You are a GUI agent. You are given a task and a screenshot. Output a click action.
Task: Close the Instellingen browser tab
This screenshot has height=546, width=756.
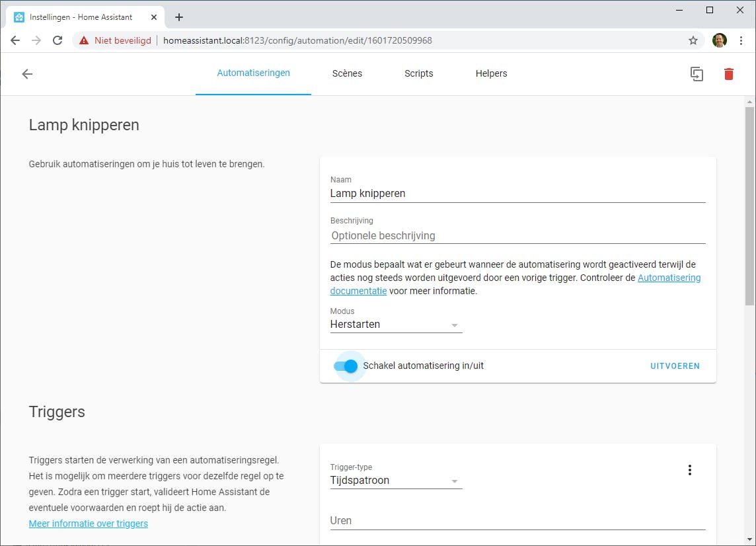coord(154,17)
